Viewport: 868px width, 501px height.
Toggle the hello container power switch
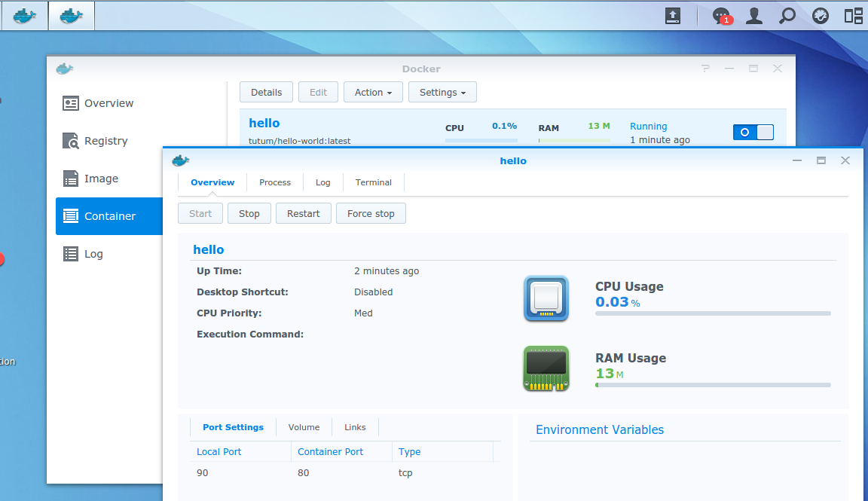[x=753, y=133]
